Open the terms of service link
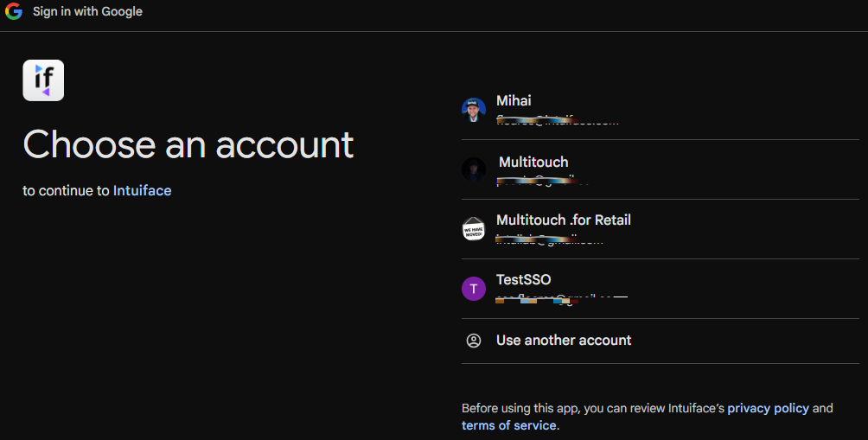The width and height of the screenshot is (868, 440). pos(508,425)
